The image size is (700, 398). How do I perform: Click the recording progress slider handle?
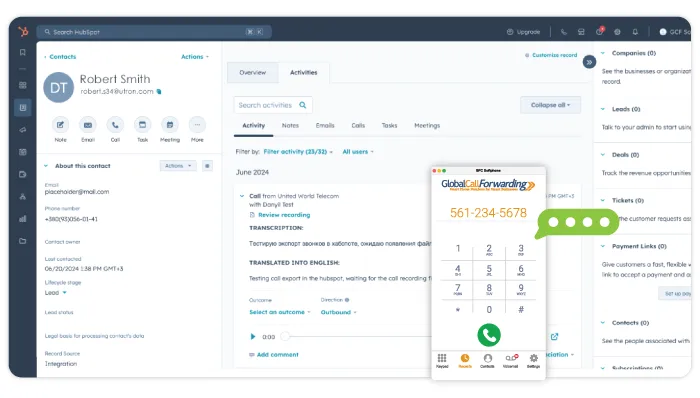point(285,336)
